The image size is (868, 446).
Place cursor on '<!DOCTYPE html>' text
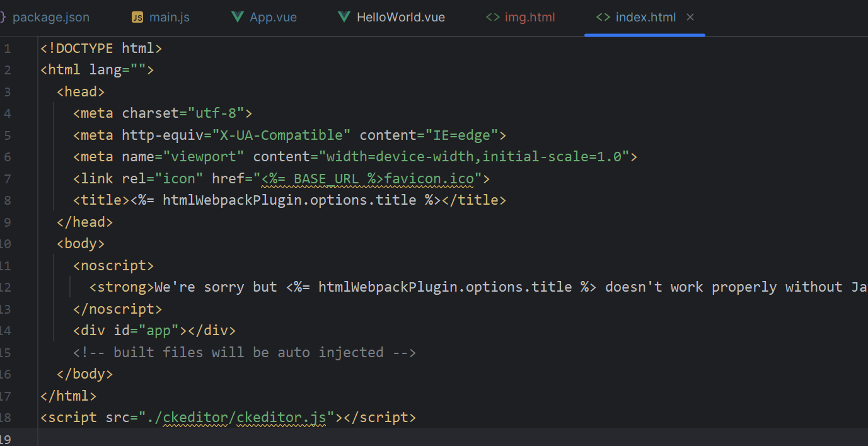(x=101, y=48)
